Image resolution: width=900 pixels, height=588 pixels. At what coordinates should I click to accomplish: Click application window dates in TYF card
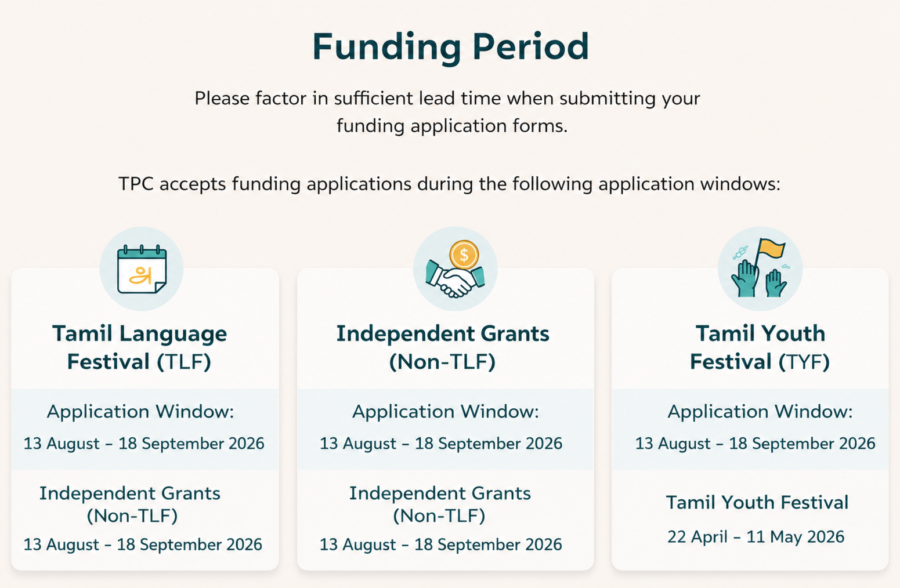[755, 444]
